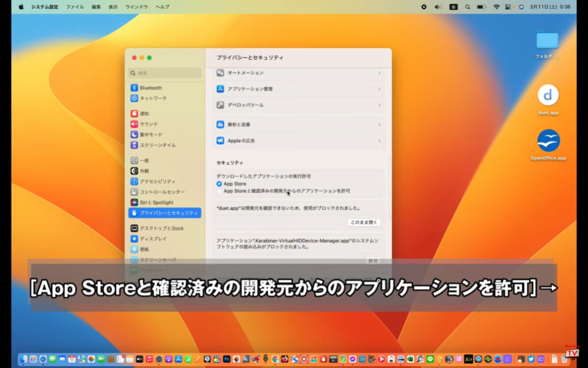The image size is (588, 368).
Task: Expand the オートメーション row chevron
Action: coord(379,73)
